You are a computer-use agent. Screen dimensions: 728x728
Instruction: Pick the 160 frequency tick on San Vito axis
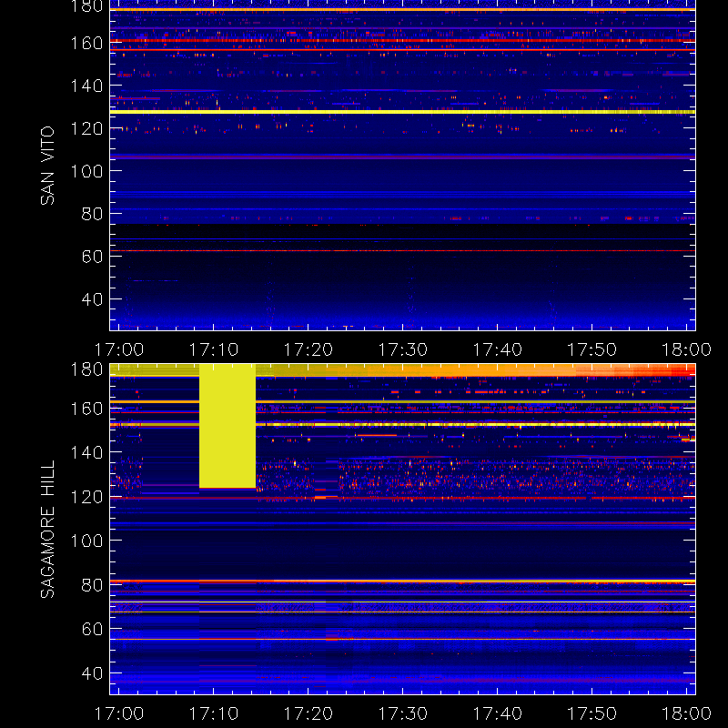(86, 43)
